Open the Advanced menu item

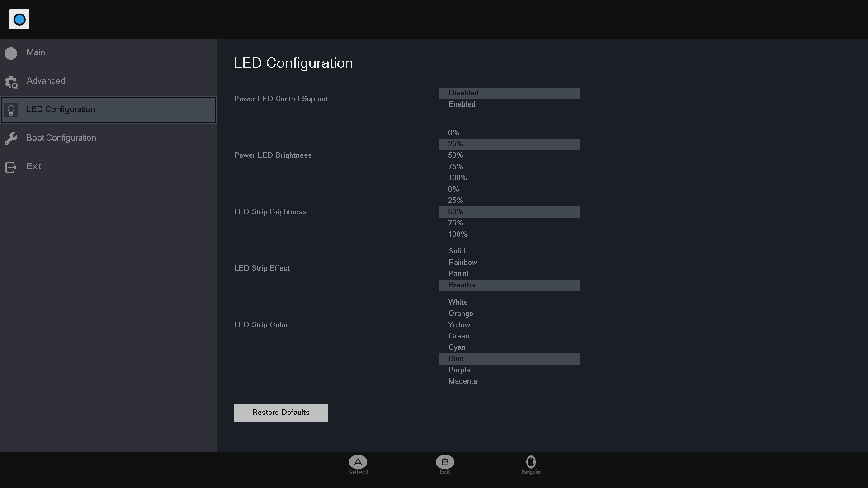pos(108,81)
